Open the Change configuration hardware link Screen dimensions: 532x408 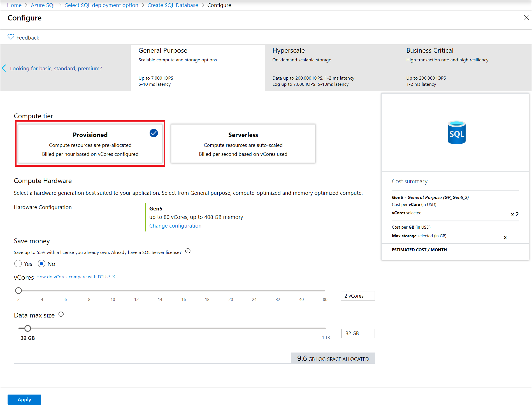tap(175, 226)
